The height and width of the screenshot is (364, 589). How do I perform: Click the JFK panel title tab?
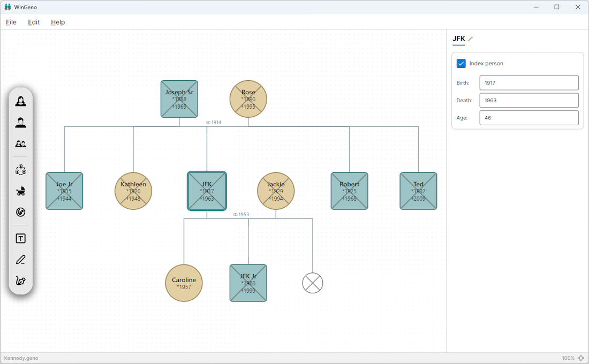[x=459, y=39]
